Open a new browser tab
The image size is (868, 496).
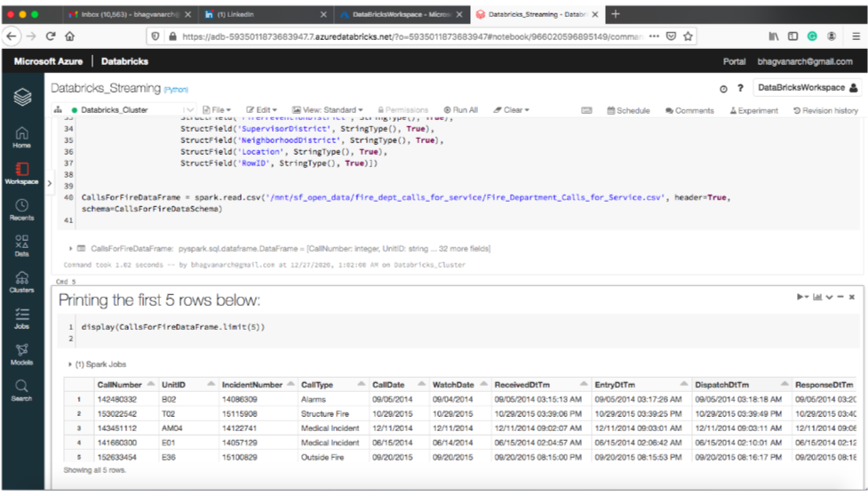pos(616,14)
